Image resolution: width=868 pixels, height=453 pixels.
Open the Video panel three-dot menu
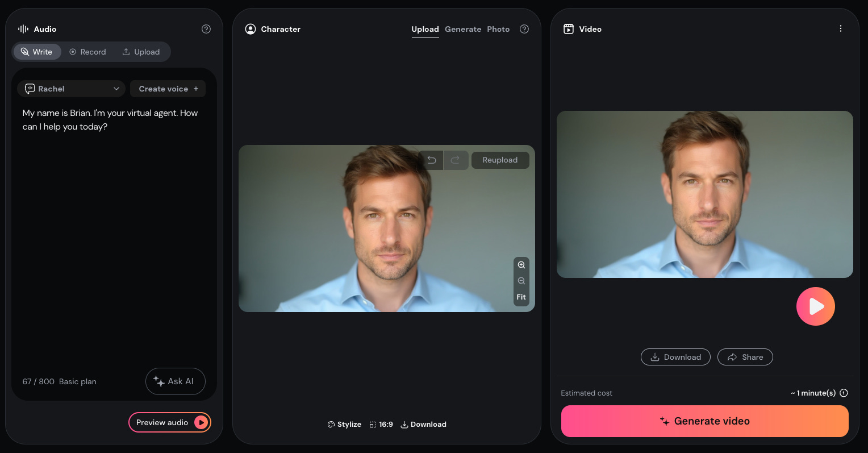point(841,28)
